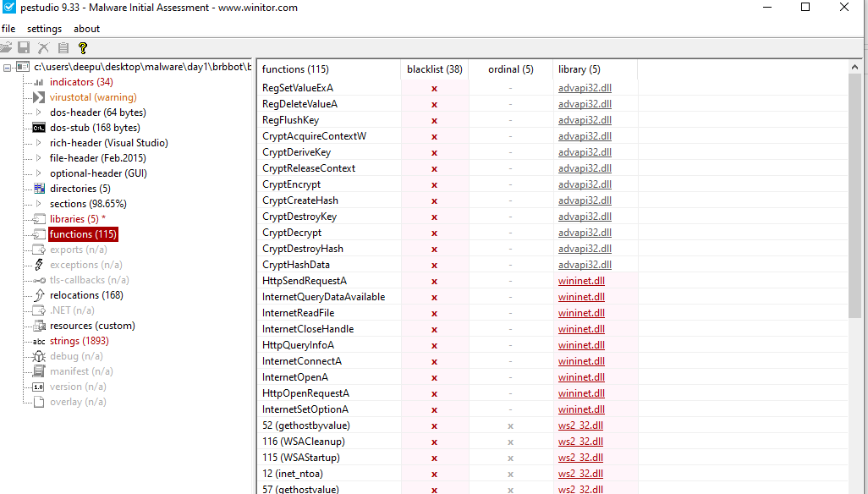Collapse the root brbbot file node
Image resolution: width=868 pixels, height=494 pixels.
point(8,66)
